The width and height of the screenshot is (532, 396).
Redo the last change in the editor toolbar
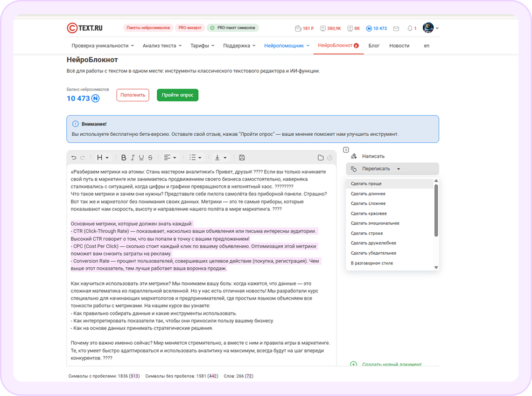82,157
